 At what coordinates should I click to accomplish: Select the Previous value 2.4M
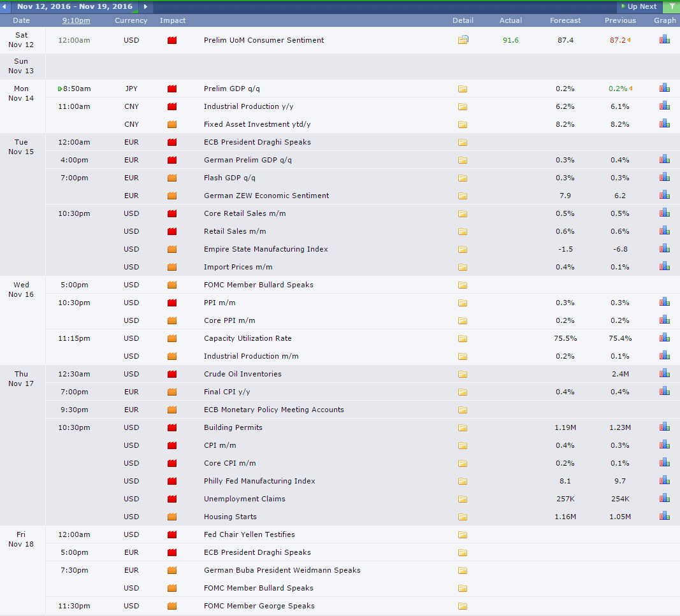[x=620, y=374]
